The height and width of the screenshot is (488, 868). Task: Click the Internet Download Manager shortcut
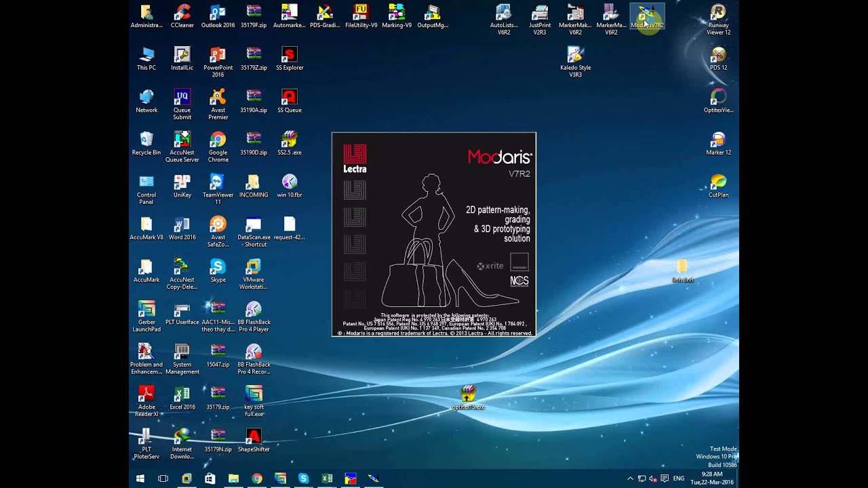(182, 443)
